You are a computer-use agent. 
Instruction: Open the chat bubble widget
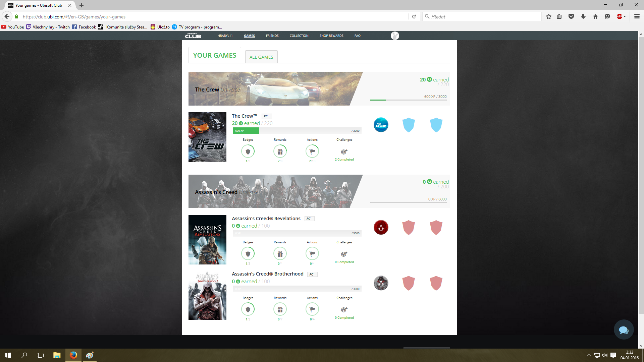[624, 330]
